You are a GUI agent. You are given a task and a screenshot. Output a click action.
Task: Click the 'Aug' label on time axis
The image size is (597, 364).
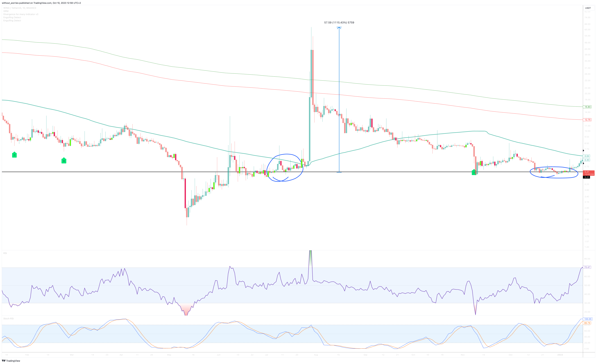coord(316,355)
